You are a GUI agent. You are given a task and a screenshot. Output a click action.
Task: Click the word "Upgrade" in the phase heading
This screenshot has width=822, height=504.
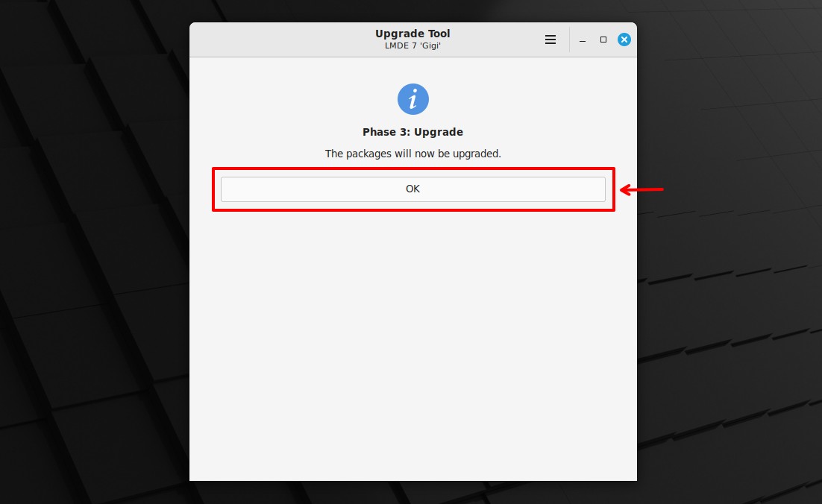point(439,132)
